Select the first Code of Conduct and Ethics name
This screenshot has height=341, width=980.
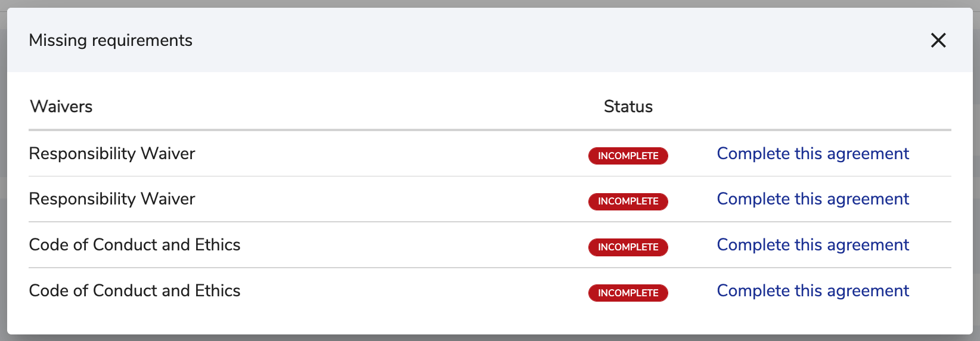(x=135, y=245)
